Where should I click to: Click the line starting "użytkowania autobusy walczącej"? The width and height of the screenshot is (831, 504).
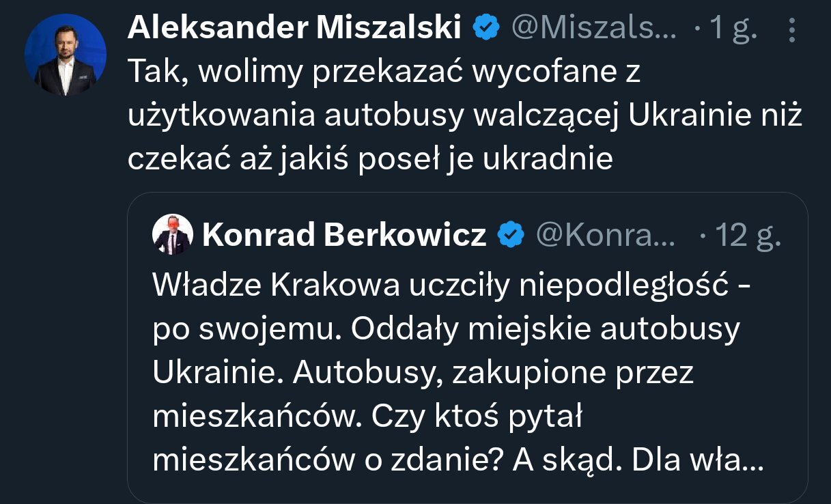(x=464, y=116)
